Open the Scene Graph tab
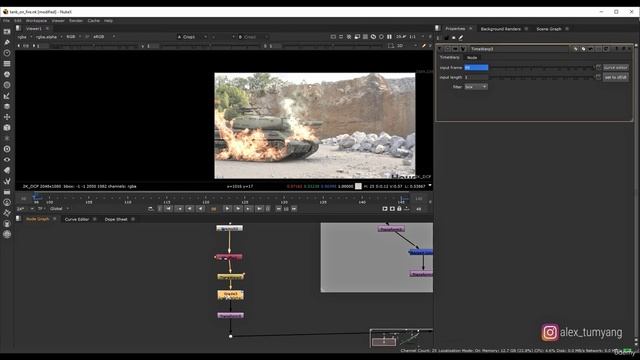This screenshot has width=640, height=360. (549, 29)
